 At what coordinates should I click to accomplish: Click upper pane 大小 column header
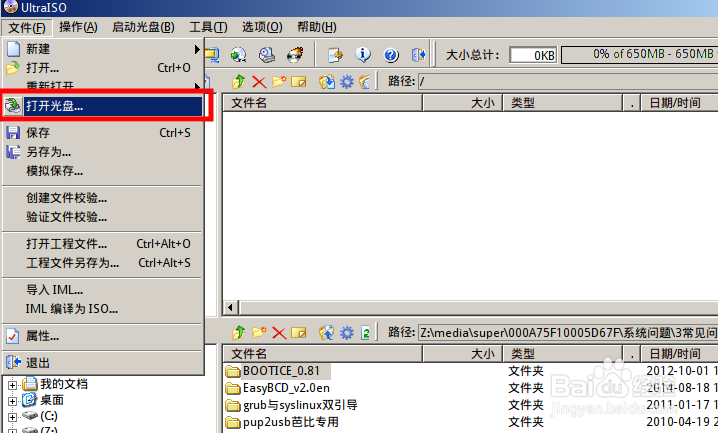pyautogui.click(x=462, y=103)
